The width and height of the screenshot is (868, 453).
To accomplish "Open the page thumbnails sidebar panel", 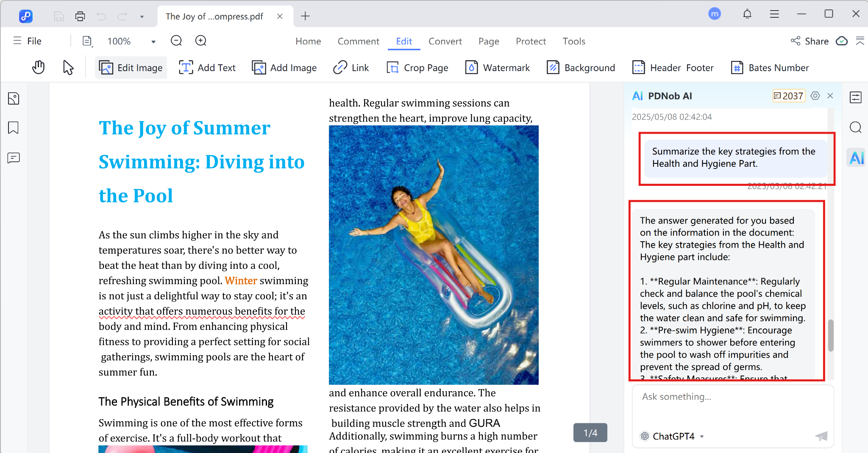I will [14, 99].
